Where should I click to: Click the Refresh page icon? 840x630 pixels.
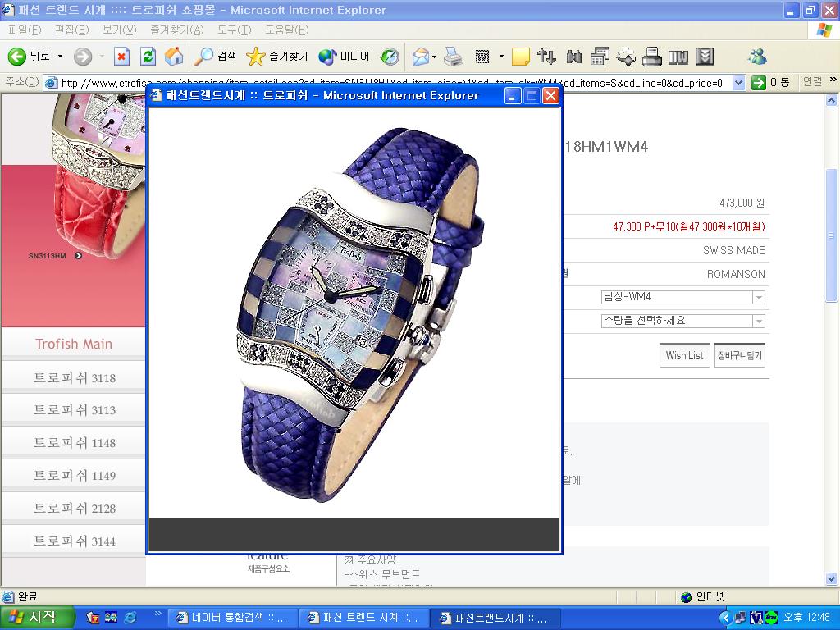click(148, 57)
